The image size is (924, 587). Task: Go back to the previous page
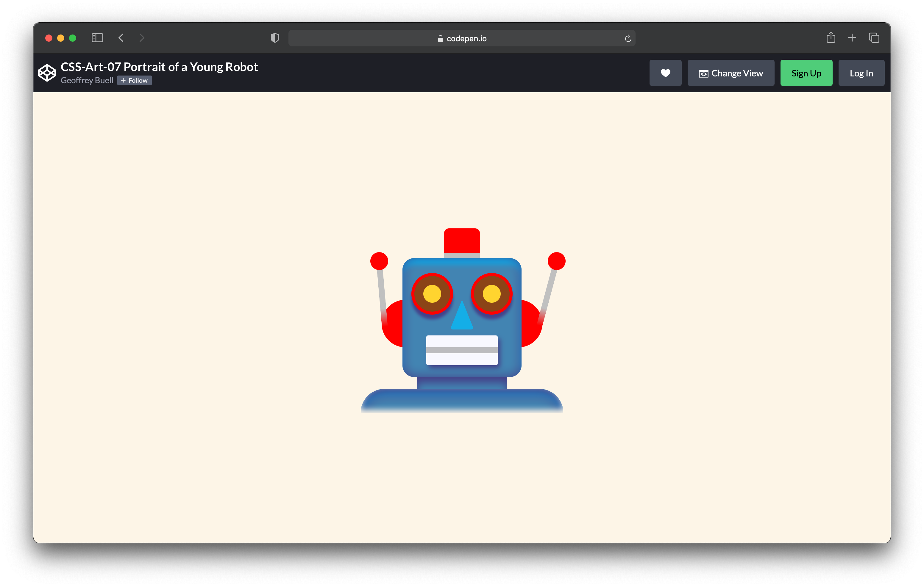pos(121,38)
